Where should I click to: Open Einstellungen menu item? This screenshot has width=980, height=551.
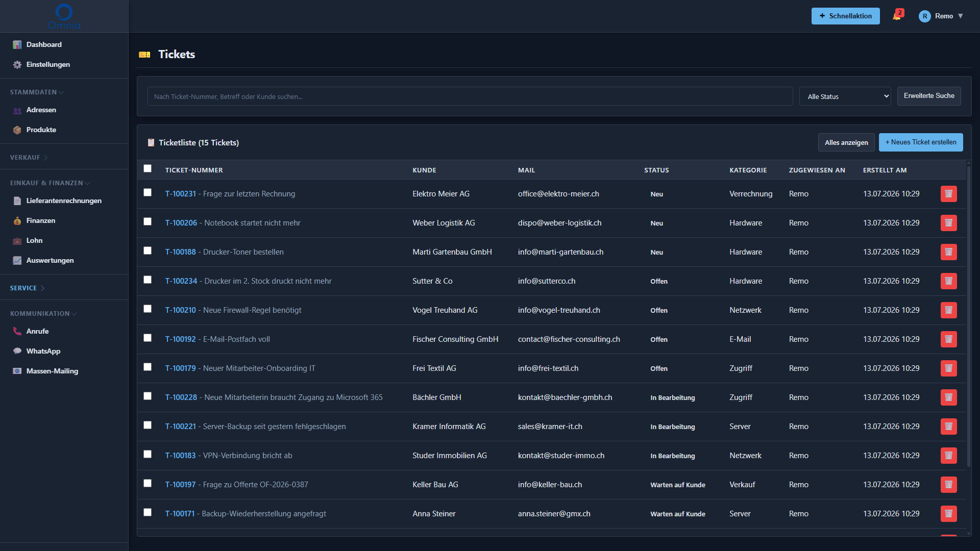coord(48,64)
